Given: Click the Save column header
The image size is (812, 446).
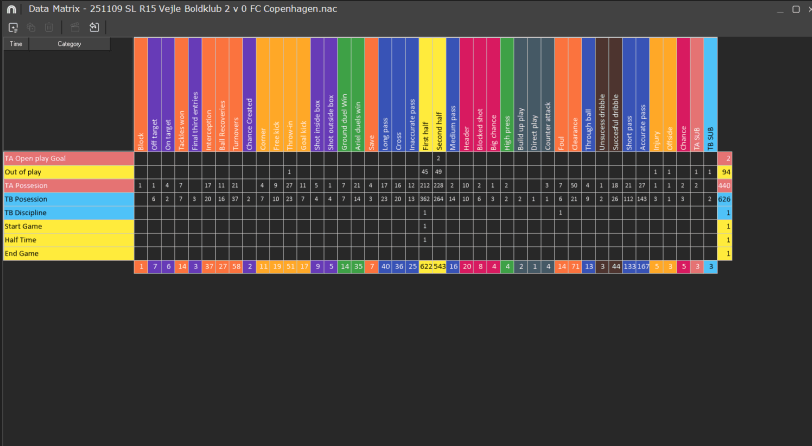Looking at the screenshot, I should pos(371,94).
